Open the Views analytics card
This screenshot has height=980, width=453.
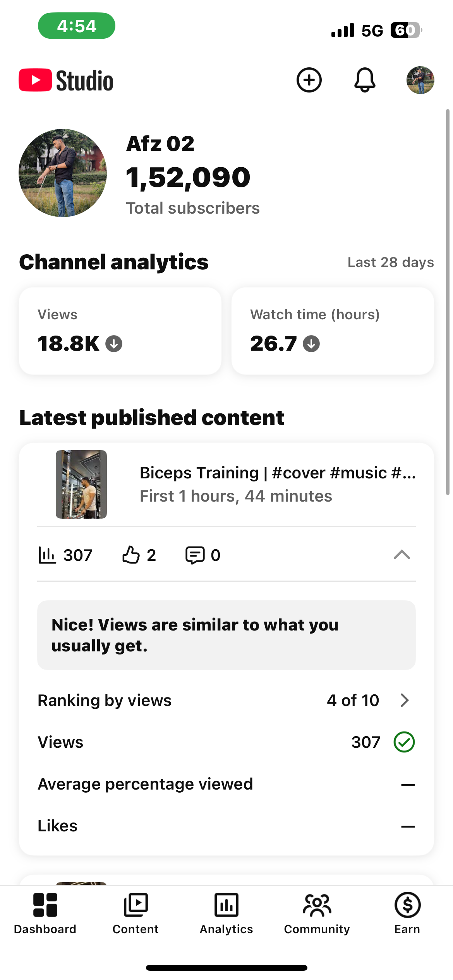[x=120, y=331]
